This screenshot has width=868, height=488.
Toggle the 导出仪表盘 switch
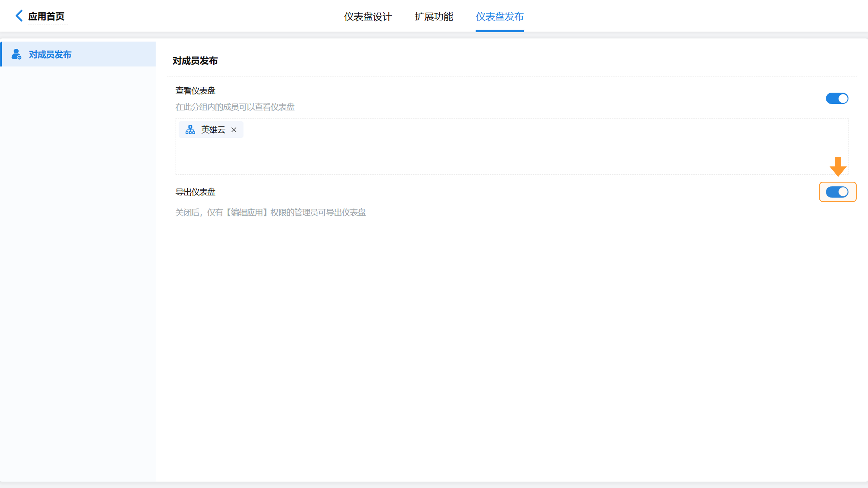[837, 192]
